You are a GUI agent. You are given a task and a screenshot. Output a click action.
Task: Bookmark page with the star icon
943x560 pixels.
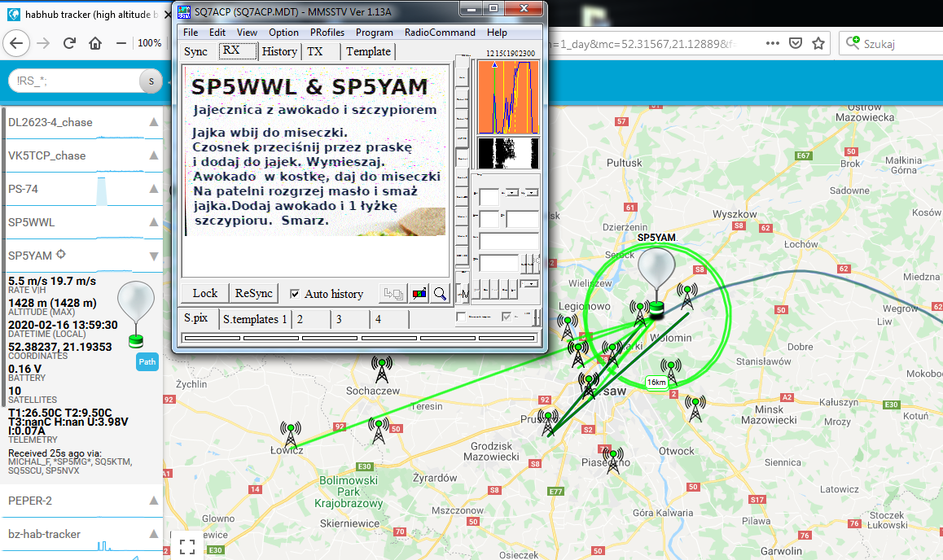(818, 43)
